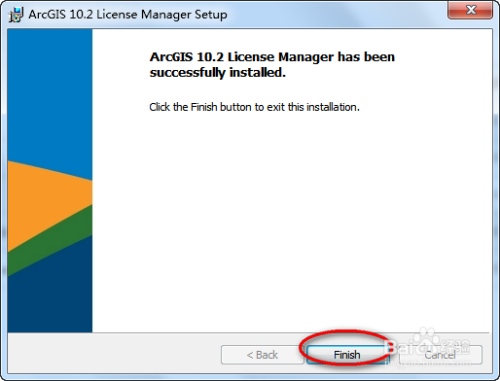Click the bold 'successfully installed' heading
Viewport: 500px width, 381px height.
coord(272,65)
